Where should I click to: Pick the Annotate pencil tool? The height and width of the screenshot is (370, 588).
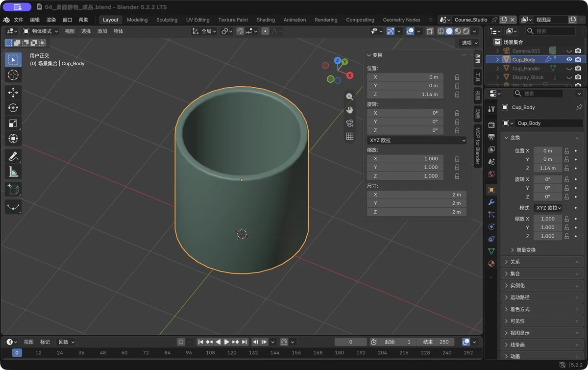[x=13, y=156]
